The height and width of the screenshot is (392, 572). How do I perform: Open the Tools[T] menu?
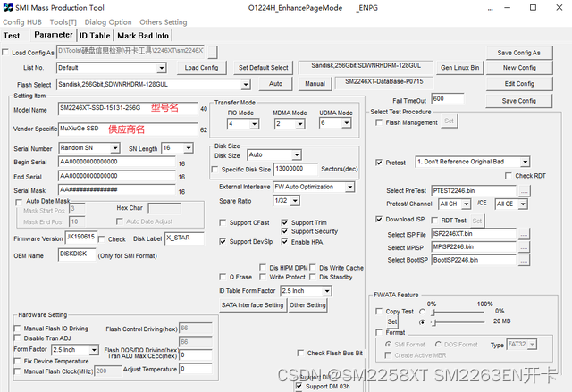tap(63, 22)
